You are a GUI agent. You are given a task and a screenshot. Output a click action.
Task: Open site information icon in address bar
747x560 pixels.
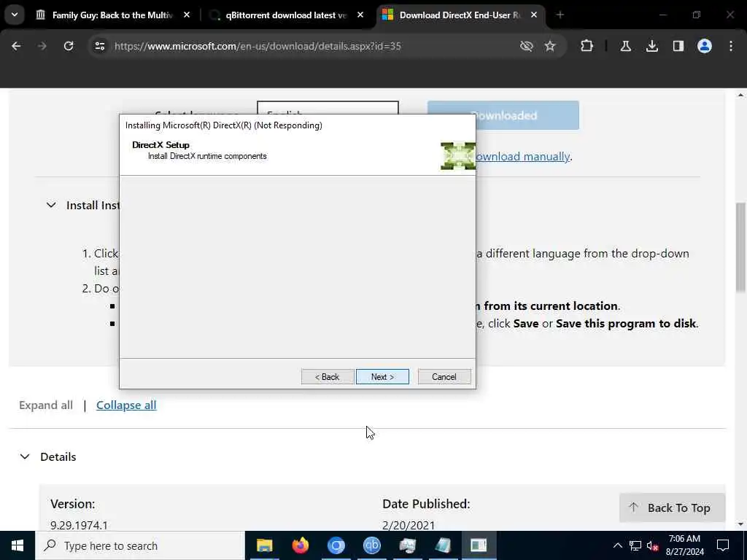tap(100, 46)
